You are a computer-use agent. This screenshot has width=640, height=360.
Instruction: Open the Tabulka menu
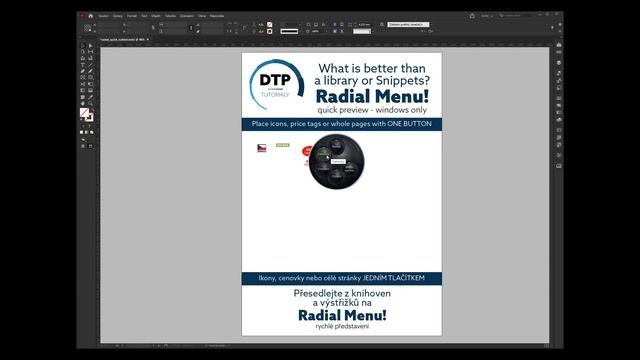click(x=170, y=16)
